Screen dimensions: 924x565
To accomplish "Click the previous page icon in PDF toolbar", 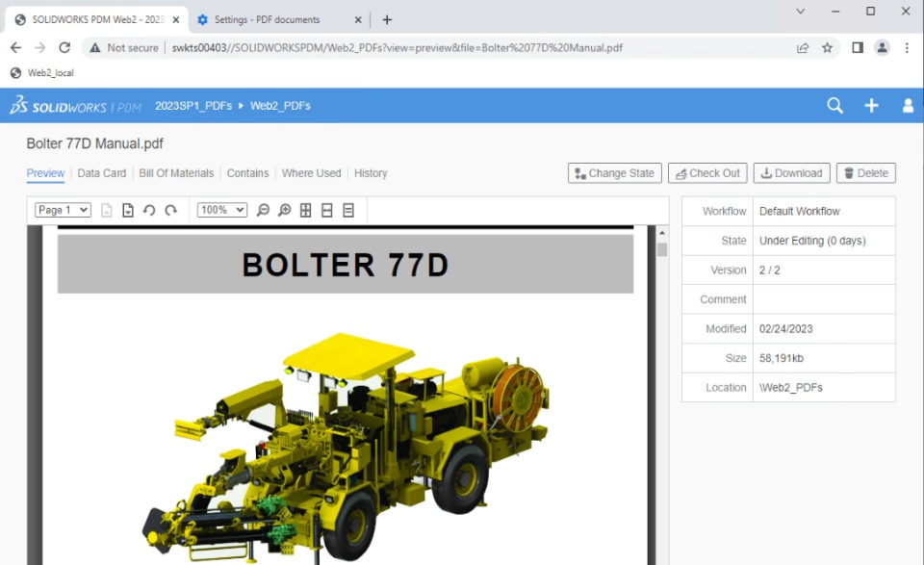I will click(x=107, y=211).
